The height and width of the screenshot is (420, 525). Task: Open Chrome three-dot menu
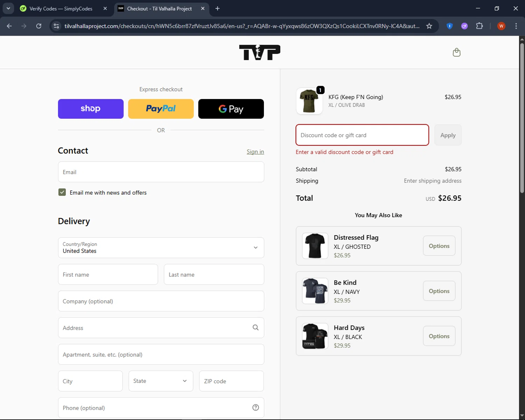pos(516,26)
